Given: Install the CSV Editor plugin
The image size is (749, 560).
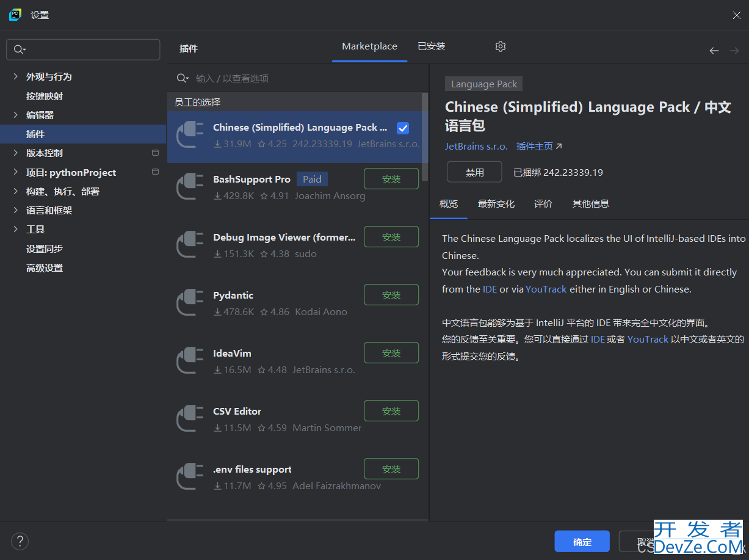Looking at the screenshot, I should (391, 411).
